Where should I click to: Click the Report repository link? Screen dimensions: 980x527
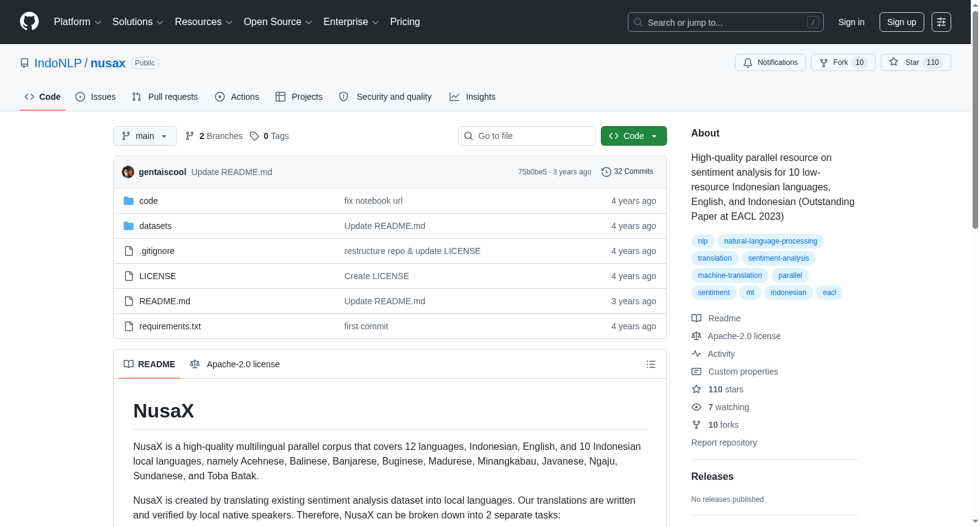(724, 443)
